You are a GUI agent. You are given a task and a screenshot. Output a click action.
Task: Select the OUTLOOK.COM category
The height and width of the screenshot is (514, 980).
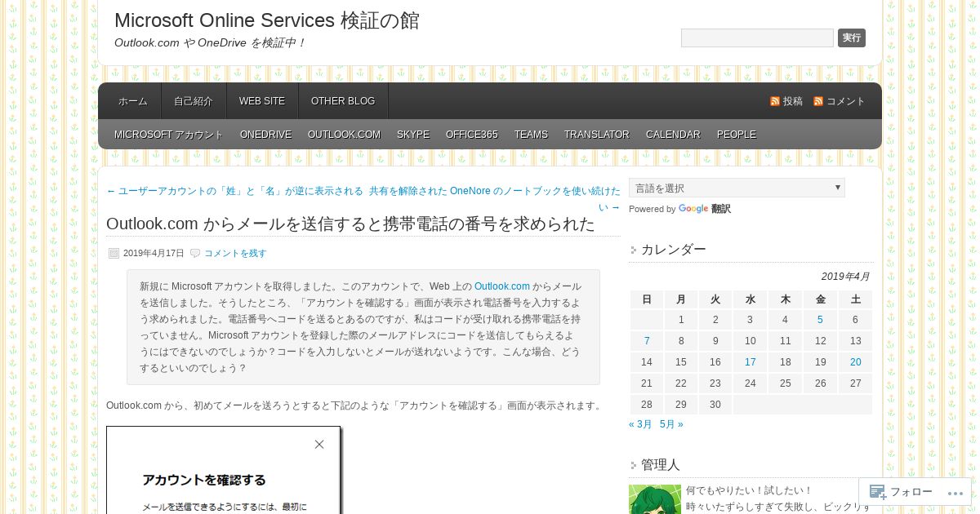pos(344,135)
